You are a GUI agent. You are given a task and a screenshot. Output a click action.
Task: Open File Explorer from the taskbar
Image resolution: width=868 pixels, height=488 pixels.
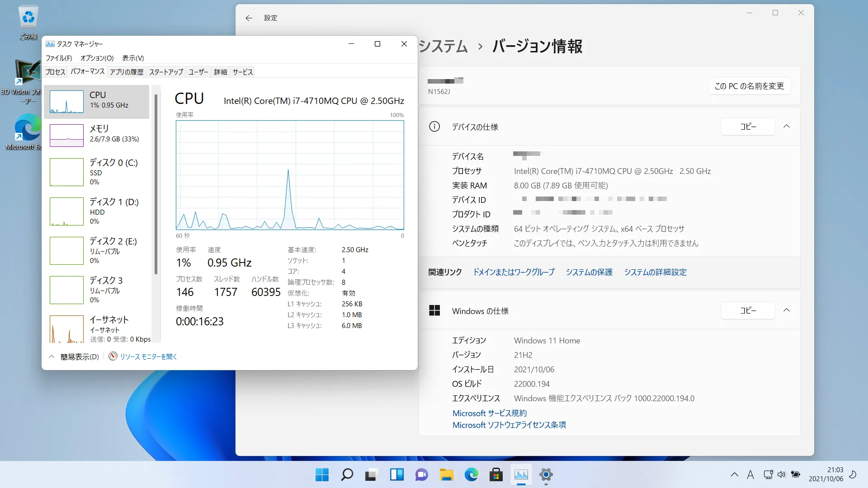click(x=446, y=474)
